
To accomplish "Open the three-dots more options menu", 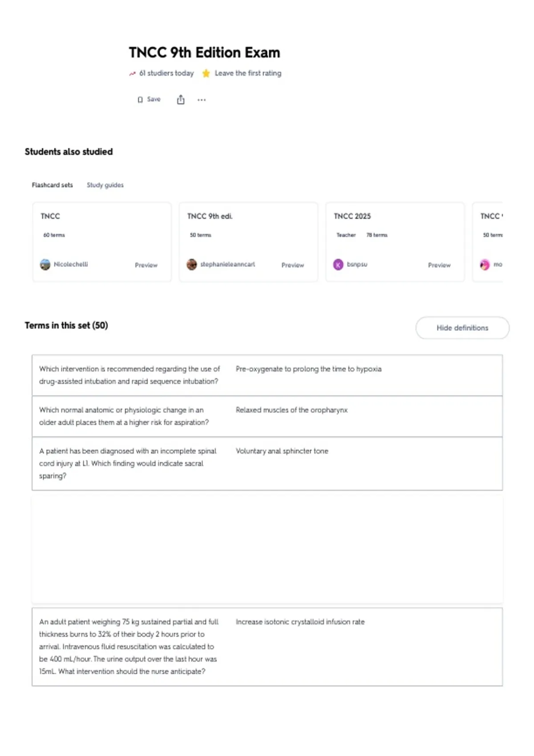I will click(202, 100).
